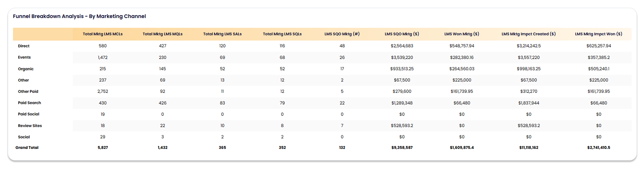Image resolution: width=644 pixels, height=169 pixels.
Task: Select the Total Mktg LMS MCLs column header
Action: coord(102,34)
